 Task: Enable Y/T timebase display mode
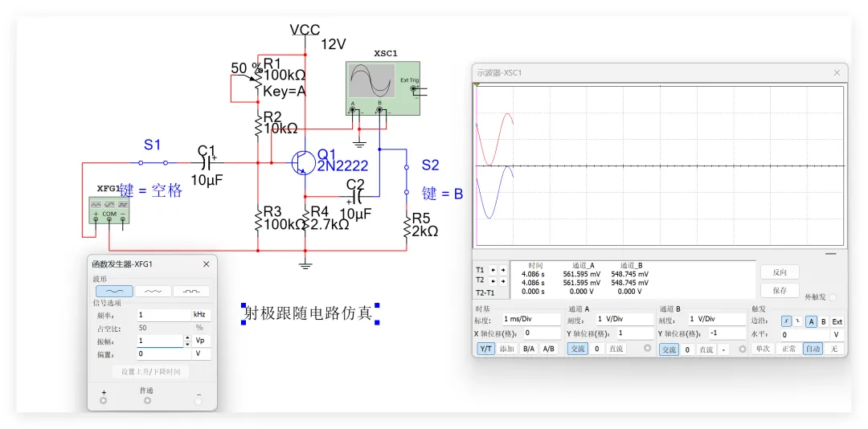[x=485, y=349]
